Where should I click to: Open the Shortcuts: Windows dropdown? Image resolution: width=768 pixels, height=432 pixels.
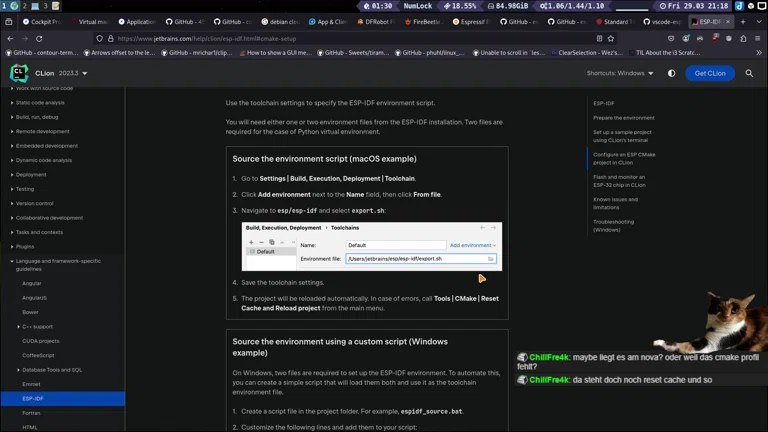pos(620,73)
